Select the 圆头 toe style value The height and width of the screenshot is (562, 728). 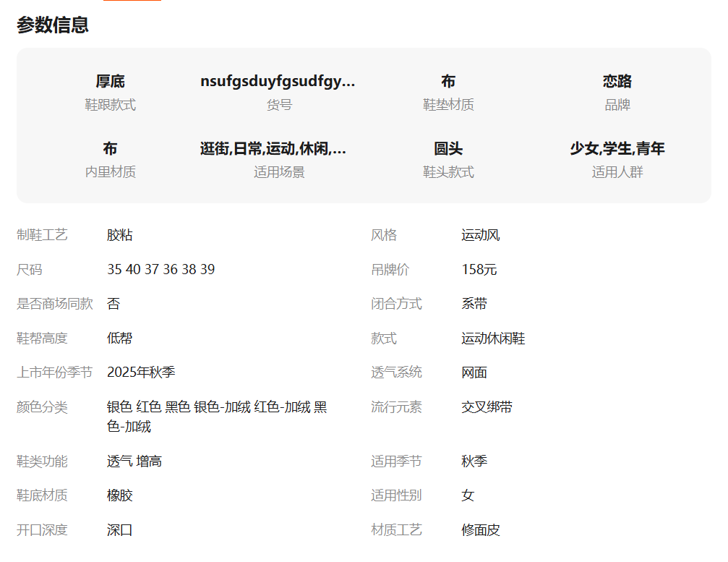point(447,148)
